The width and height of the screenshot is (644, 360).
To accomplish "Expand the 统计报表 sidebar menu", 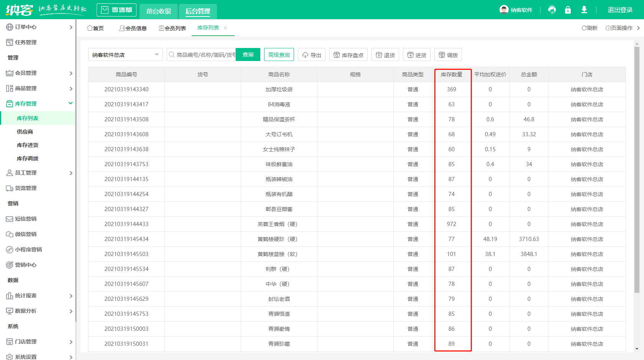I will (x=38, y=296).
